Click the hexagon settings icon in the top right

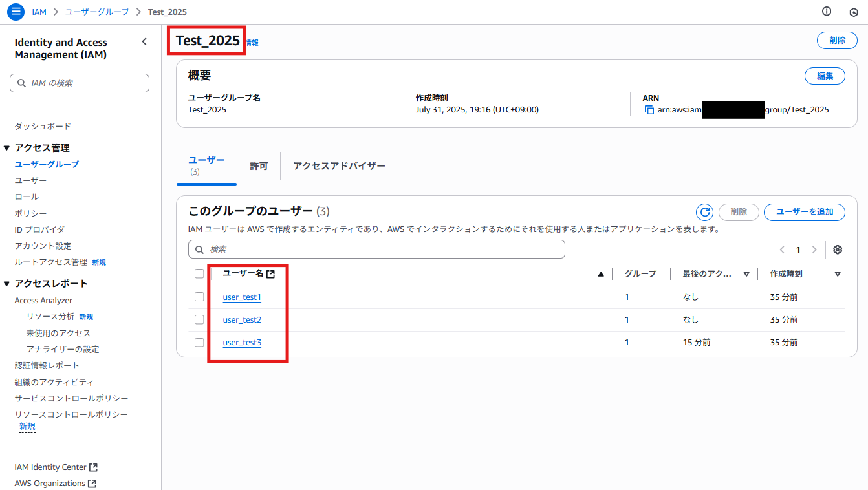[x=853, y=12]
